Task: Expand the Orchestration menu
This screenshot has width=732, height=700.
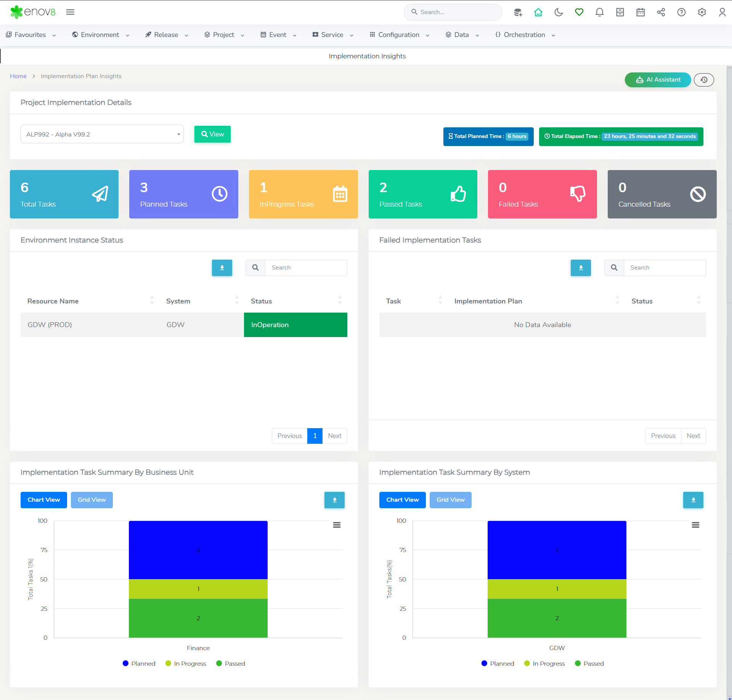Action: coord(525,35)
